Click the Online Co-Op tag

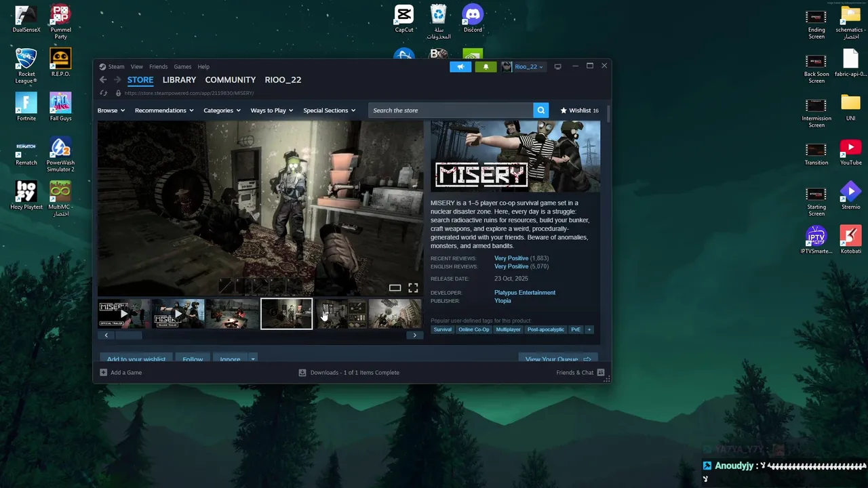pos(473,329)
